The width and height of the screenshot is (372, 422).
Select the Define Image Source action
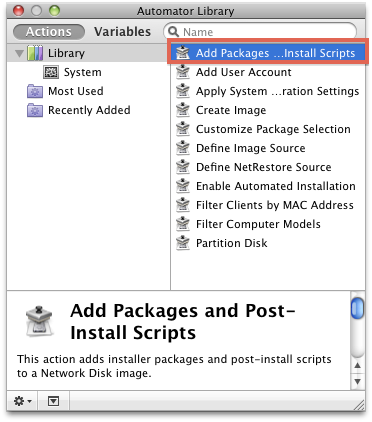[x=268, y=148]
